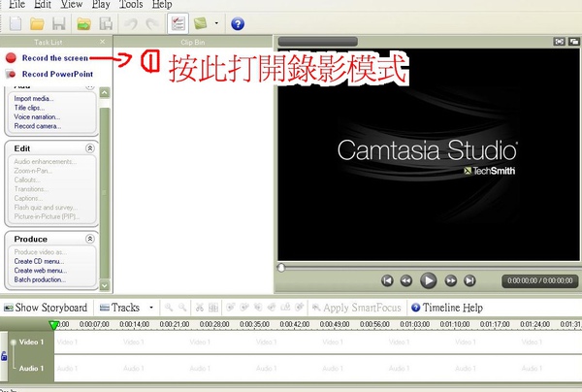Toggle the Task List checklist toolbar button
The width and height of the screenshot is (582, 392).
tap(178, 23)
